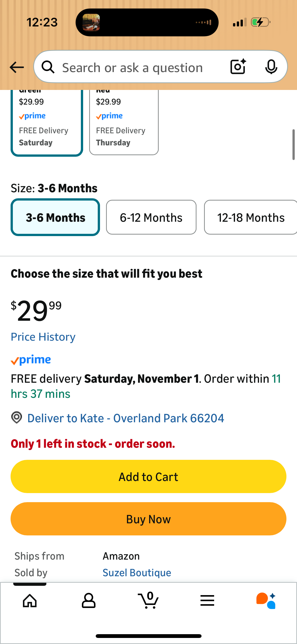Image resolution: width=297 pixels, height=644 pixels.
Task: Open seller Suzel Boutique link
Action: pos(137,573)
